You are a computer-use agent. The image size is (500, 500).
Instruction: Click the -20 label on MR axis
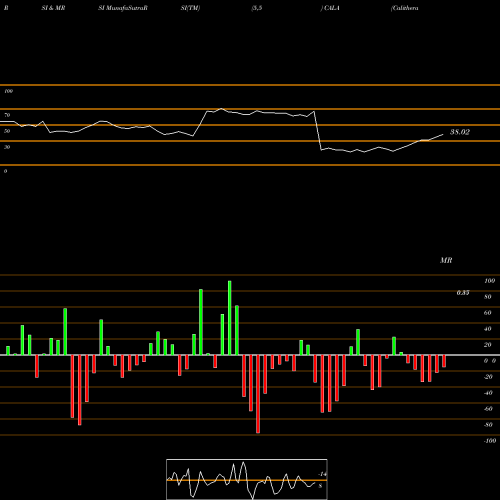488,377
